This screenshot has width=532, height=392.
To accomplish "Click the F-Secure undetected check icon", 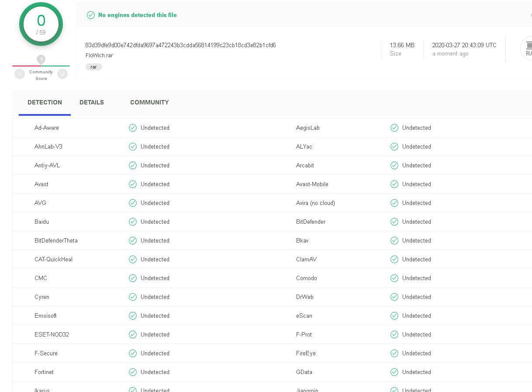I will coord(133,353).
